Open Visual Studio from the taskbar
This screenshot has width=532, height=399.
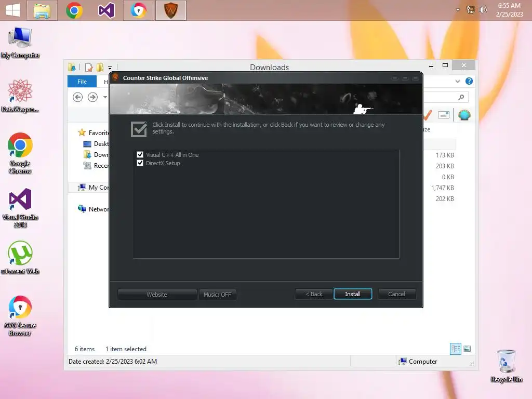[x=106, y=10]
